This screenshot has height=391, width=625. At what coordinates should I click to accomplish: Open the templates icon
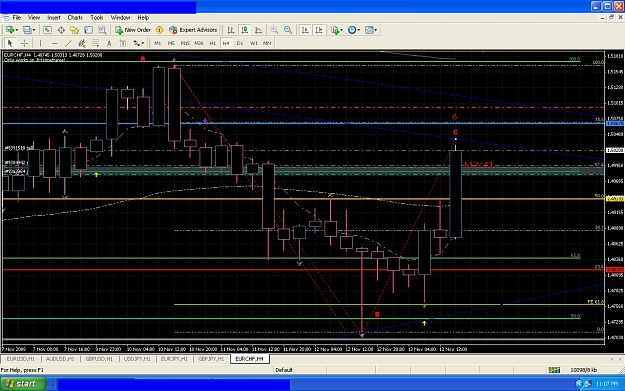pyautogui.click(x=369, y=30)
